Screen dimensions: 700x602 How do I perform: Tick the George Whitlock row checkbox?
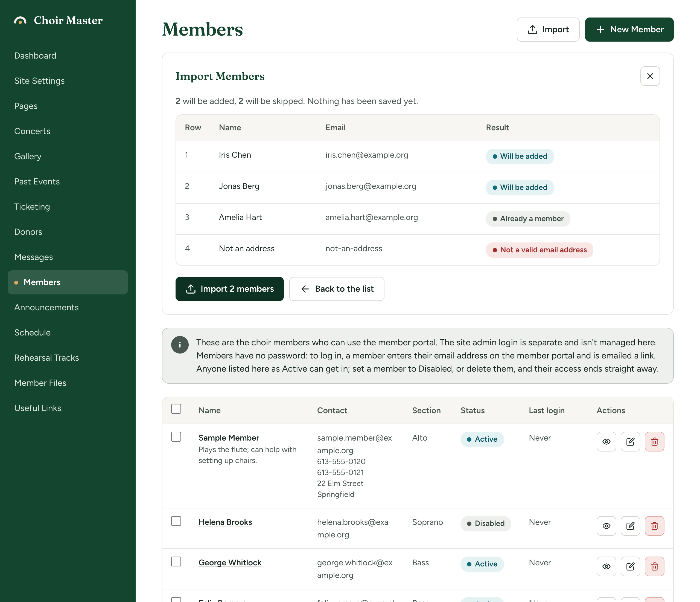point(176,562)
